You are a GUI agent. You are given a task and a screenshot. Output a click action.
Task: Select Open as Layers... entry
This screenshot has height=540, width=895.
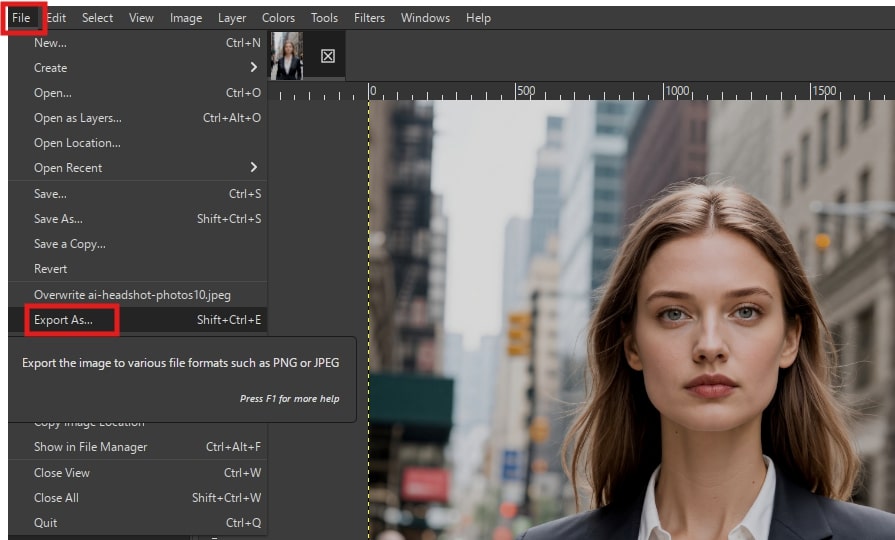click(x=138, y=118)
